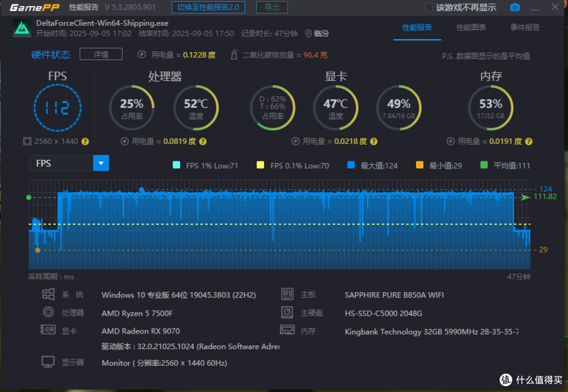Click the memory module icon in specs
Image resolution: width=568 pixels, height=392 pixels.
[287, 330]
